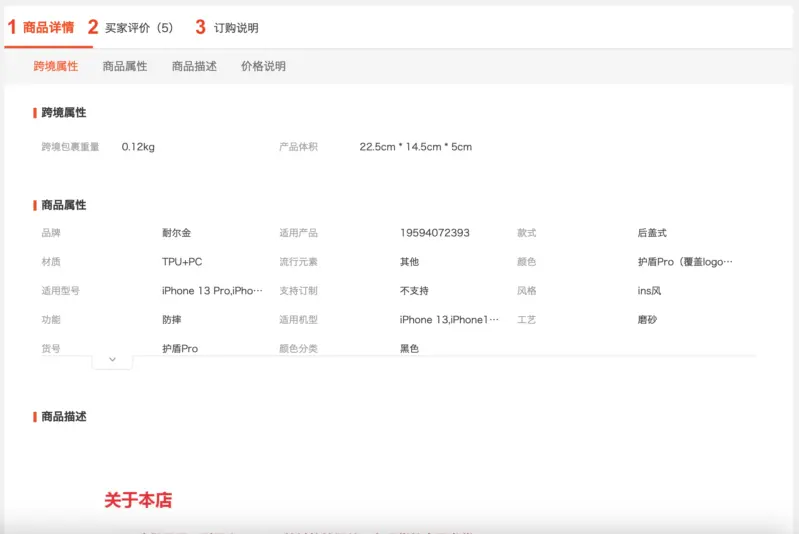Click the 适用产品 number 19594072393
The image size is (799, 534).
click(434, 233)
